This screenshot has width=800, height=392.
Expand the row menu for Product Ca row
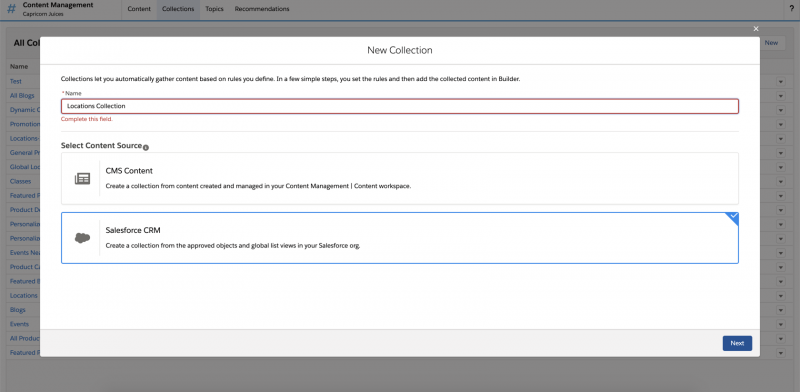781,267
